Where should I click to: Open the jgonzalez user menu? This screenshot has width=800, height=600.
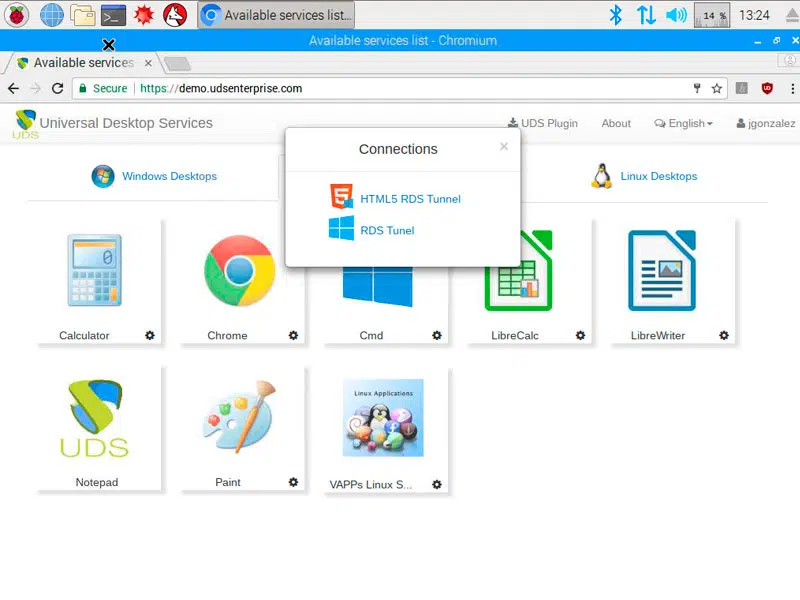pyautogui.click(x=765, y=123)
